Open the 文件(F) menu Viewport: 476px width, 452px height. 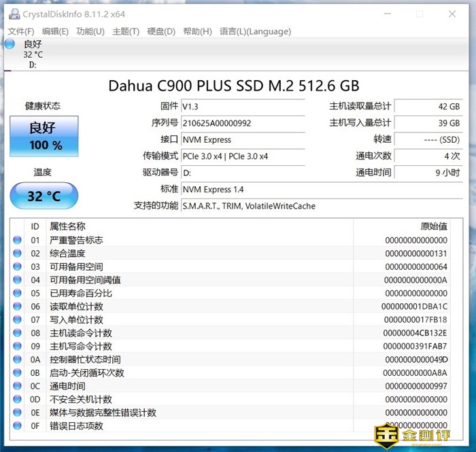pyautogui.click(x=21, y=31)
